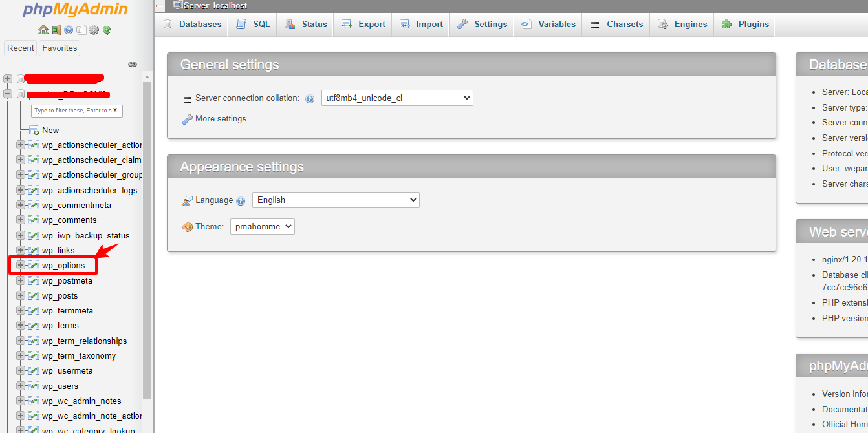Click the Databases tab icon
Image resolution: width=868 pixels, height=433 pixels.
(168, 24)
